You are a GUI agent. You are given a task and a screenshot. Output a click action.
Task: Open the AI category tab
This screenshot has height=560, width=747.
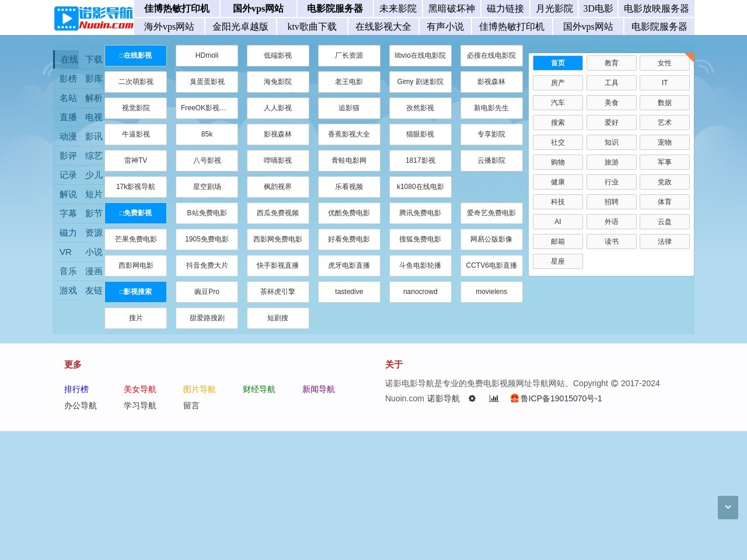558,222
